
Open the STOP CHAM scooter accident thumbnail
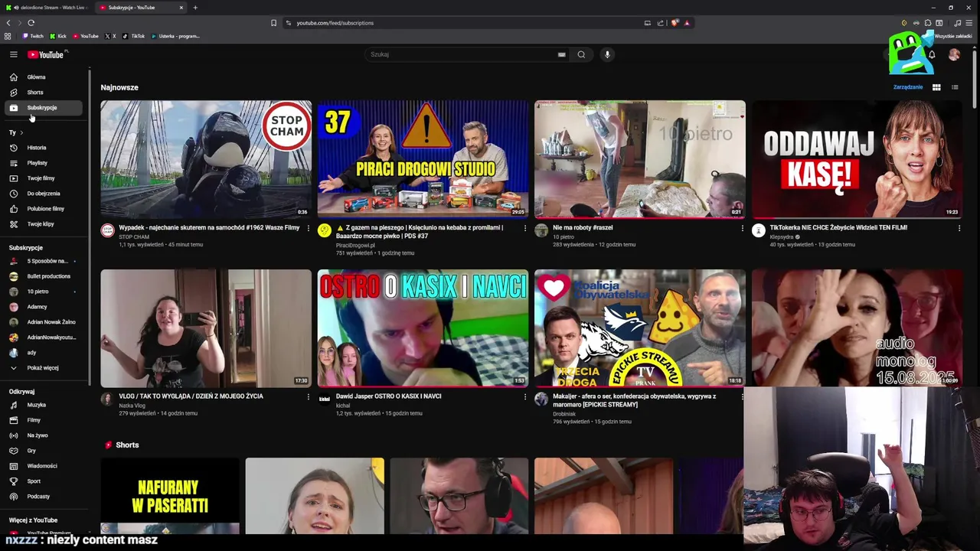(x=206, y=159)
